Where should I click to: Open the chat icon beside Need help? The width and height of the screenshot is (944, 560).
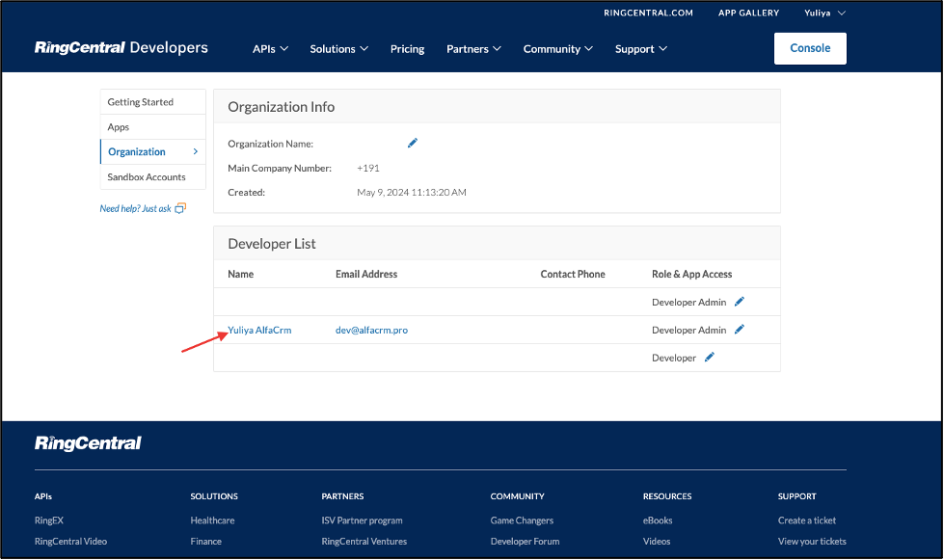pos(180,208)
